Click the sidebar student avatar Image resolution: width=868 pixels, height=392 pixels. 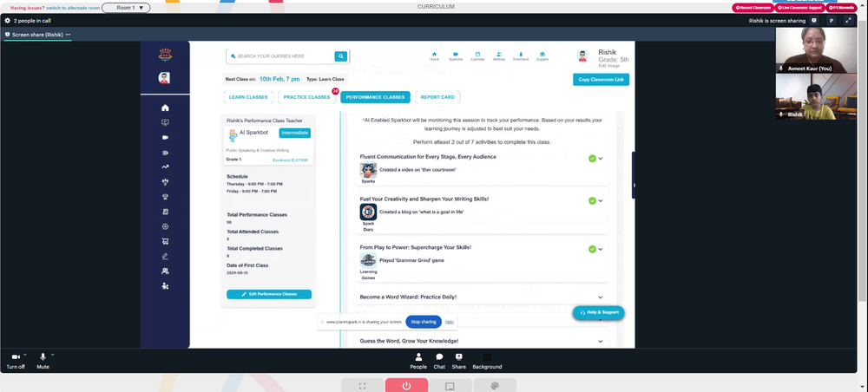tap(164, 78)
